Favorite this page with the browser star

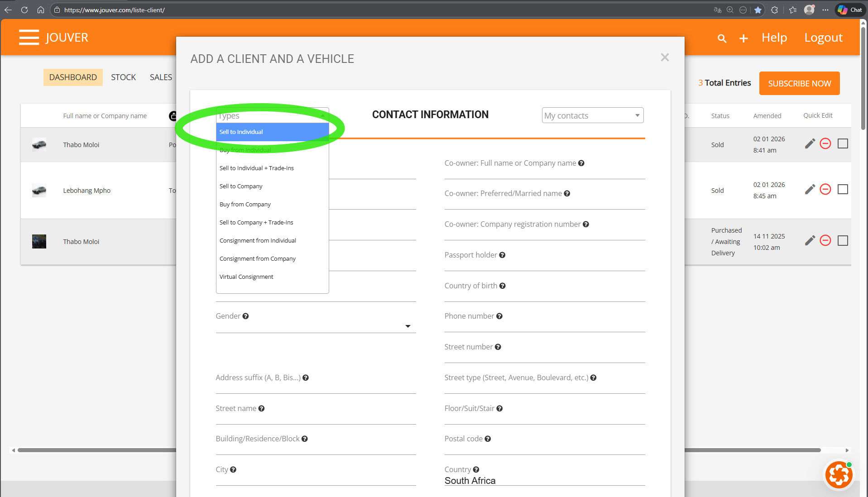758,10
